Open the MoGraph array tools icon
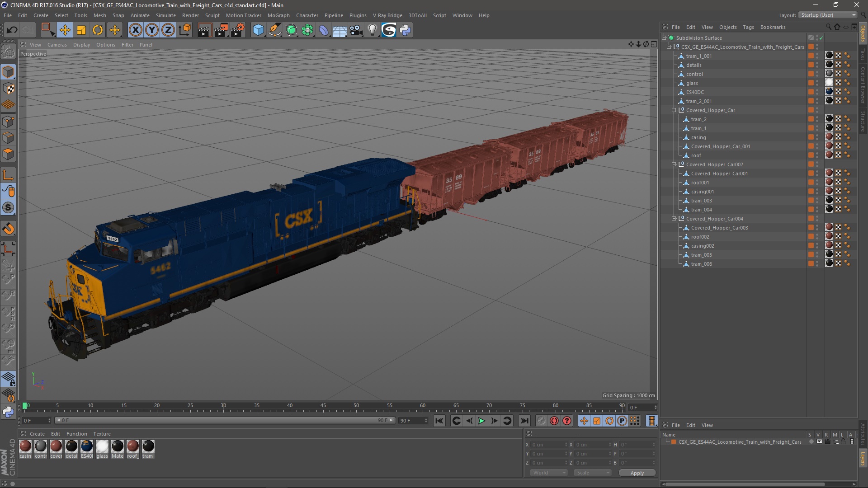Viewport: 868px width, 488px height. tap(307, 30)
